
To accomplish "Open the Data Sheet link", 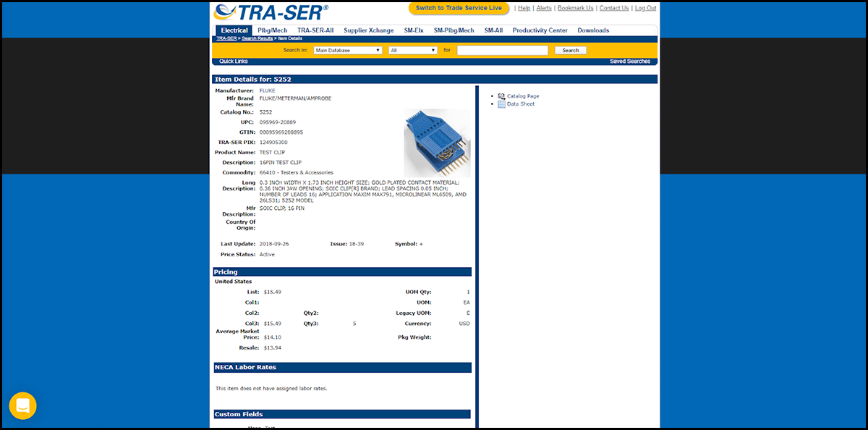I will pos(521,104).
